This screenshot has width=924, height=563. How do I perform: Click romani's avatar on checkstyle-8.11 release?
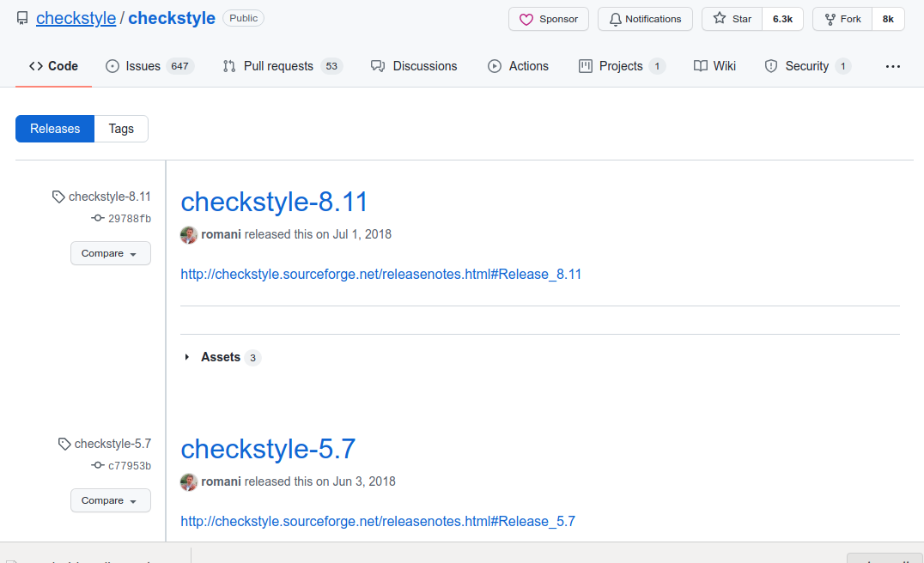click(188, 234)
